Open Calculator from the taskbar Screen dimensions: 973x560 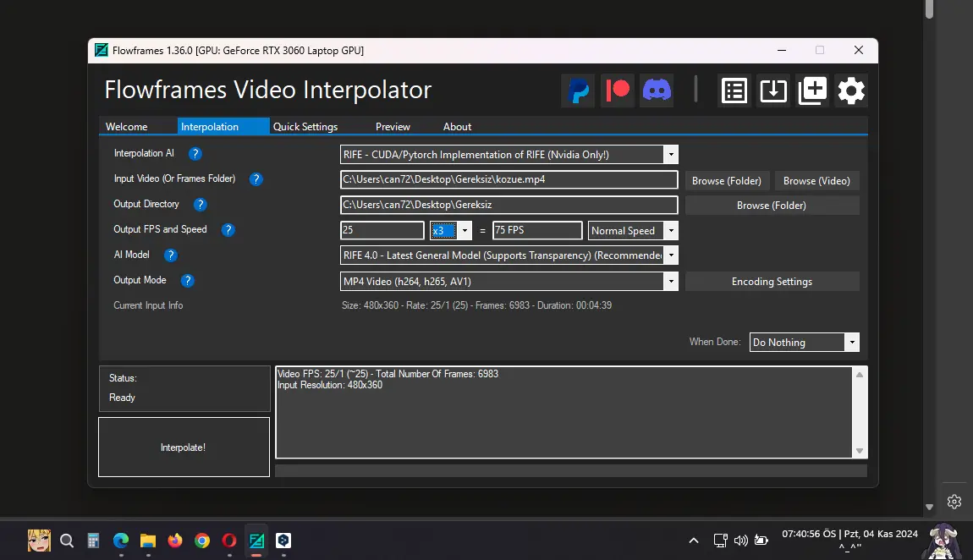coord(93,541)
